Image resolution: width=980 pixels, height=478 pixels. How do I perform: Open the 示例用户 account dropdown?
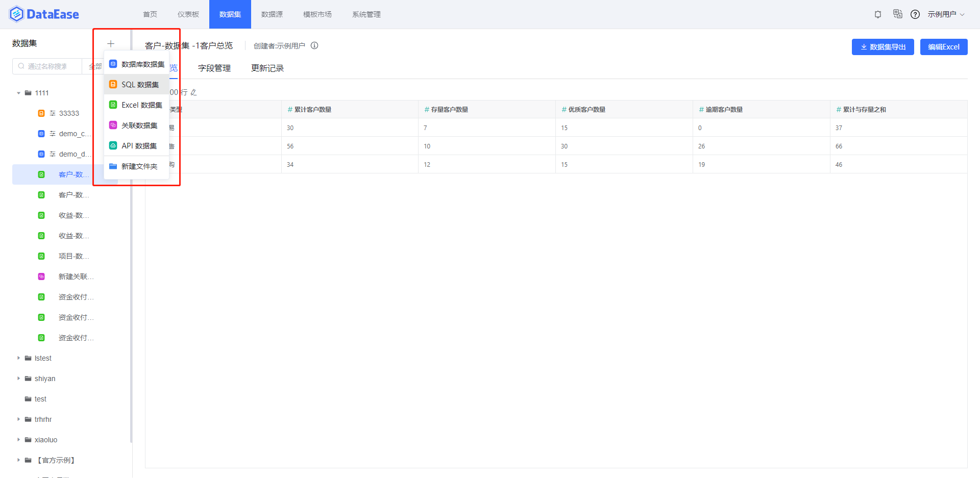click(946, 14)
